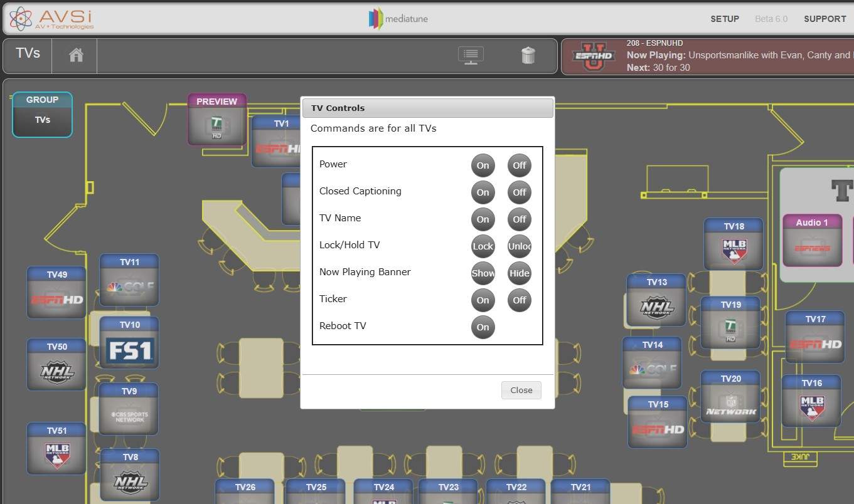854x504 pixels.
Task: Select the TV17 ESPN HD tile
Action: (815, 337)
